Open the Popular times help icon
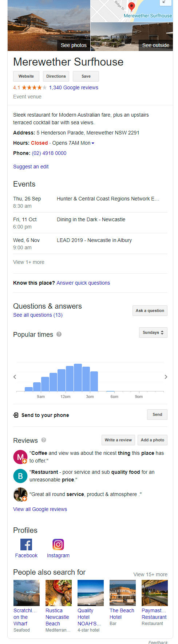 (59, 334)
